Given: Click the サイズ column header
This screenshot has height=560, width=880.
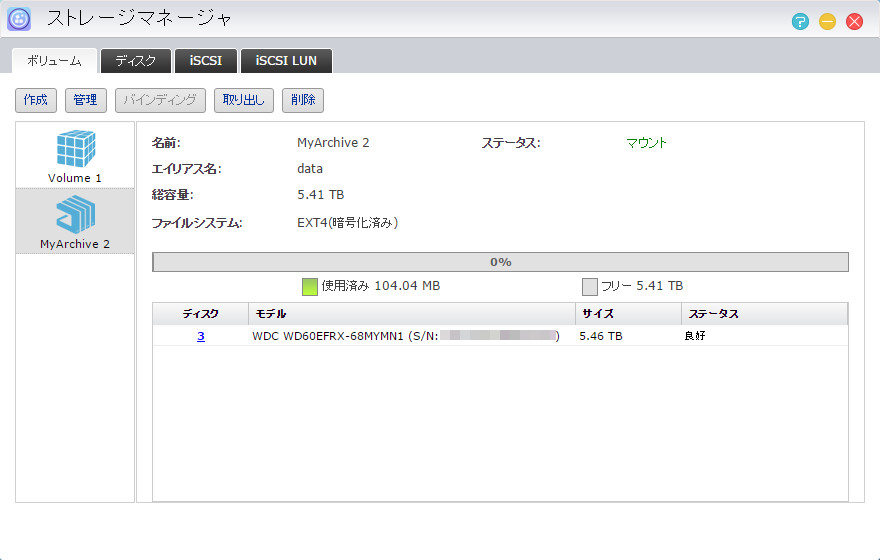Looking at the screenshot, I should (629, 314).
